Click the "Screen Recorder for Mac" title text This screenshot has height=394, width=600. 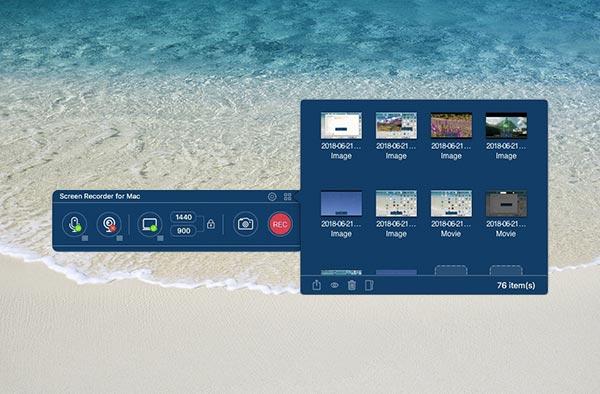click(x=100, y=196)
